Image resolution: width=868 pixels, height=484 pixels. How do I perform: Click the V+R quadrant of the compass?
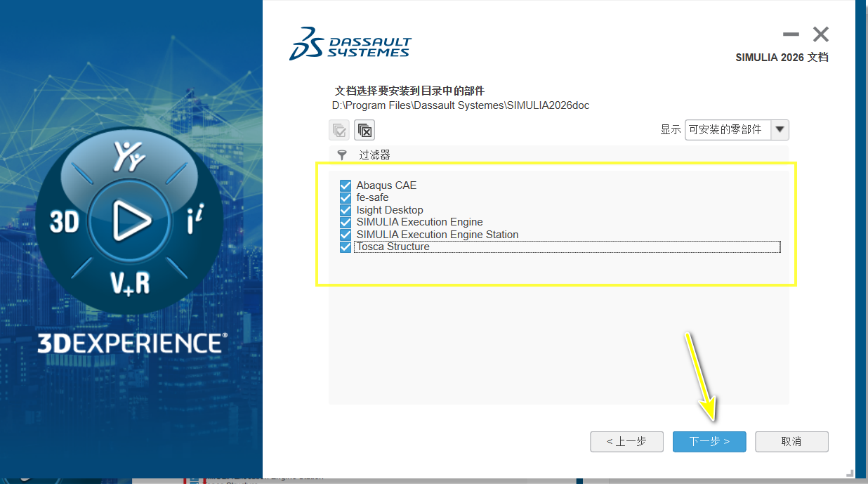pyautogui.click(x=131, y=282)
